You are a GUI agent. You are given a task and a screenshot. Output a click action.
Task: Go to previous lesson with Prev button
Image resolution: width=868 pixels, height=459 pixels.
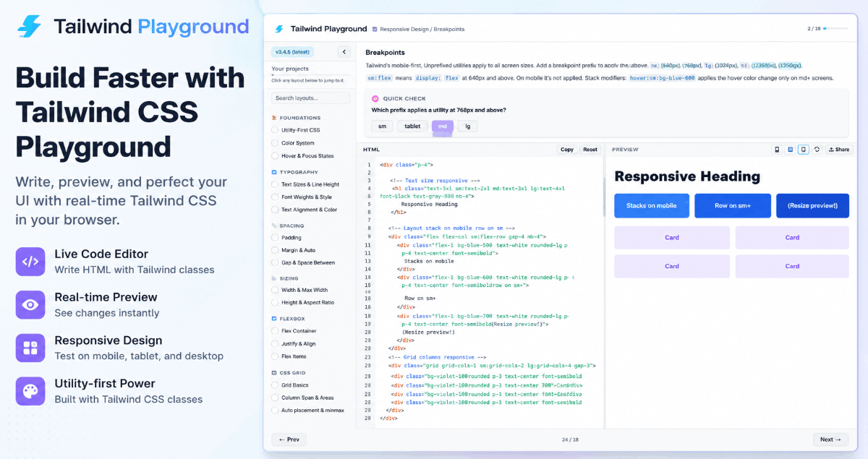(x=289, y=439)
